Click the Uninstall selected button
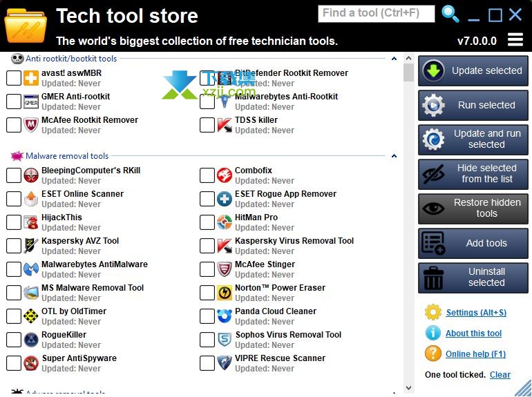 473,278
